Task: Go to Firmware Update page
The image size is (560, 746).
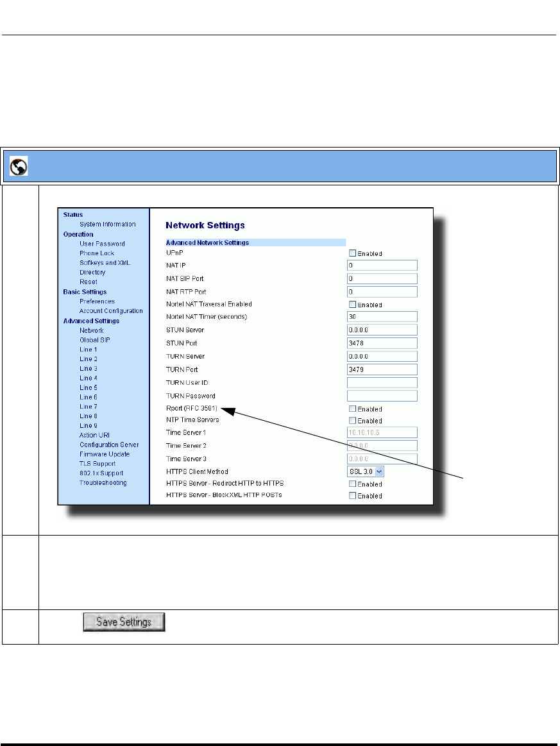Action: (x=104, y=454)
